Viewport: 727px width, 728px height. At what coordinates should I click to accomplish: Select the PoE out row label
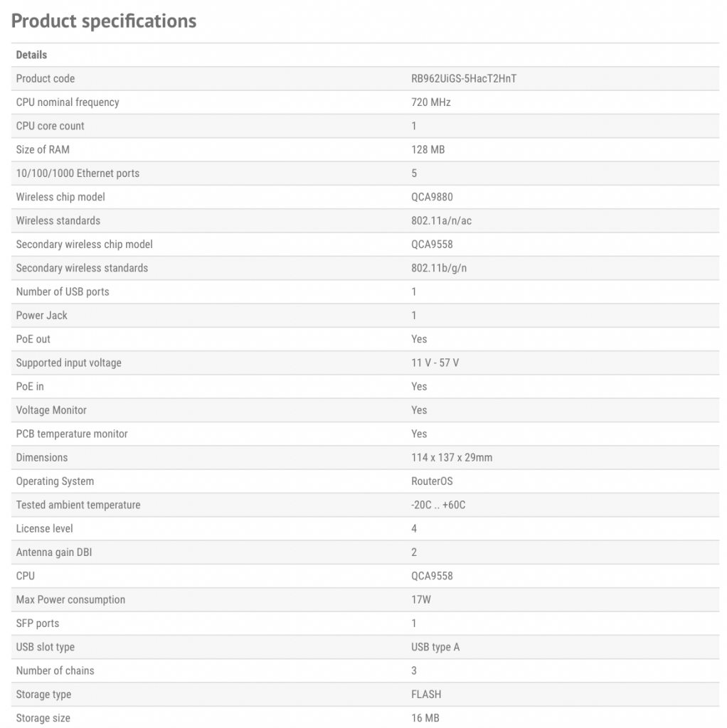[33, 339]
